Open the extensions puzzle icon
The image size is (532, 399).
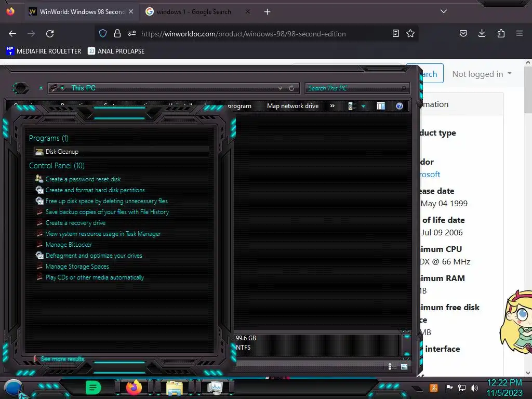click(x=501, y=33)
